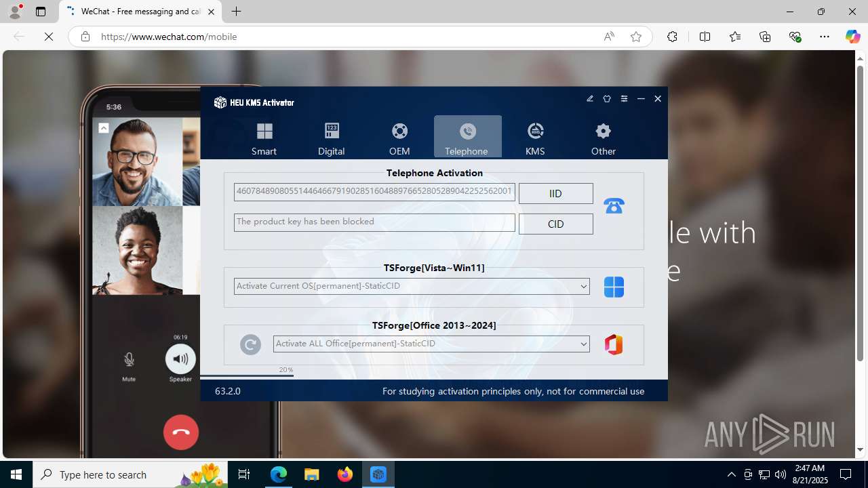The height and width of the screenshot is (488, 868).
Task: Click the Windows logo TSForge activate icon
Action: pos(614,287)
